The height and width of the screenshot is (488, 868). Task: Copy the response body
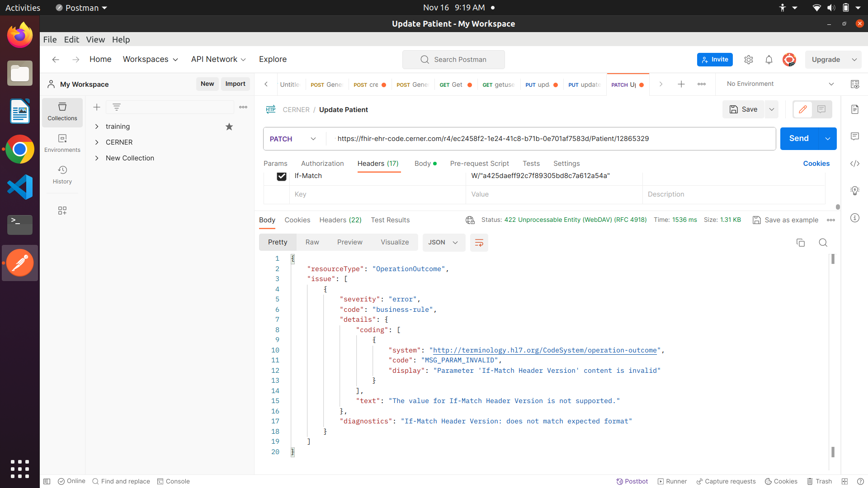pos(801,243)
